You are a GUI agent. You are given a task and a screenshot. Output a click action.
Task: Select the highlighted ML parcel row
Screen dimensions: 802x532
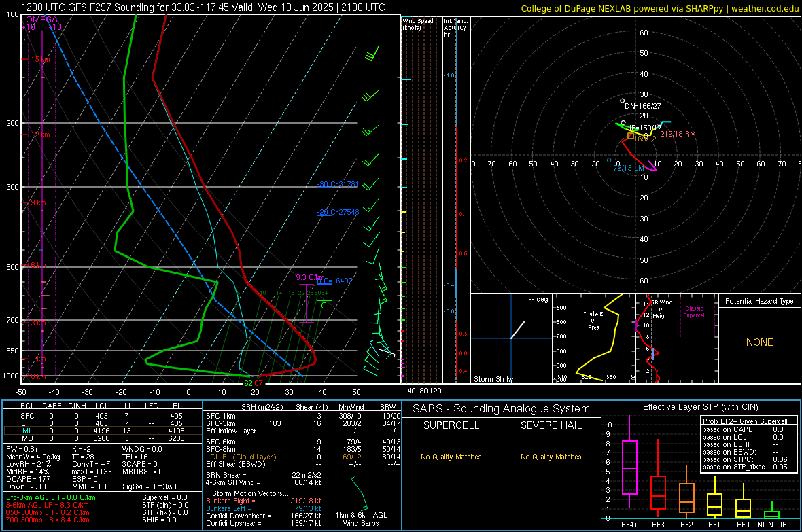click(x=103, y=431)
